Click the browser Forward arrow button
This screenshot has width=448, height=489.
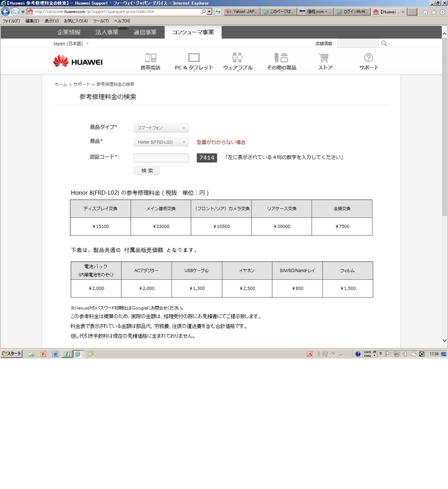pyautogui.click(x=15, y=12)
